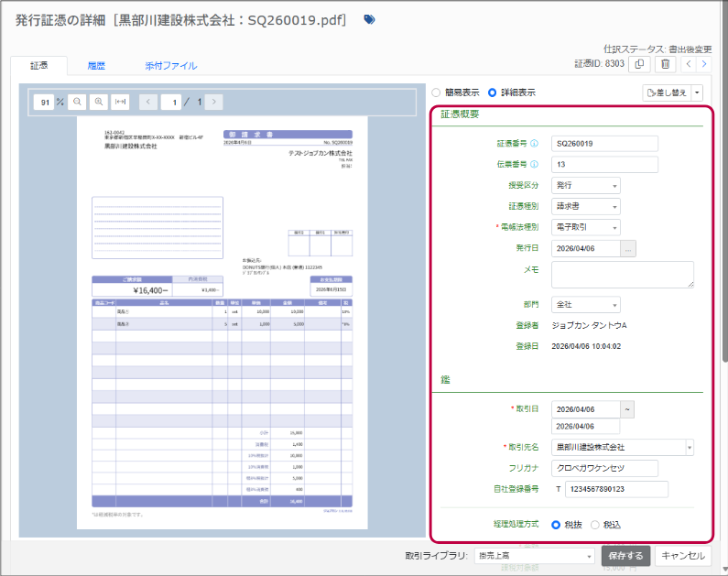Go to previous voucher arrow
The width and height of the screenshot is (728, 576).
689,64
